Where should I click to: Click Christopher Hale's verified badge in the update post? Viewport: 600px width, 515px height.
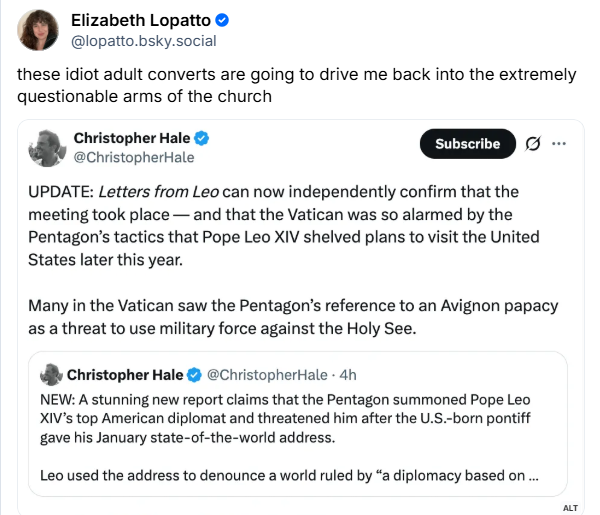point(201,138)
